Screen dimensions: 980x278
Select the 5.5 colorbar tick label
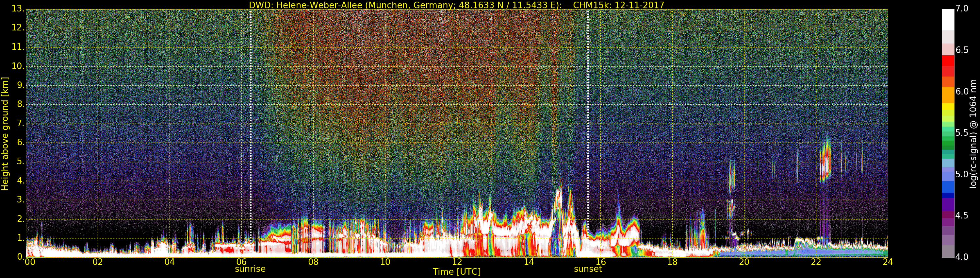[962, 132]
